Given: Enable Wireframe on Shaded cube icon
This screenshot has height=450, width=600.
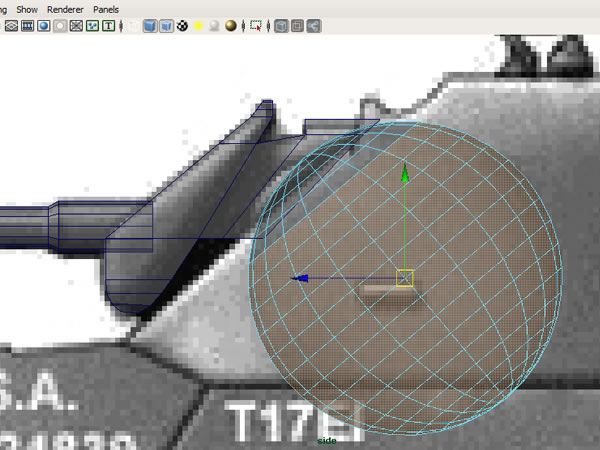Looking at the screenshot, I should [x=166, y=26].
